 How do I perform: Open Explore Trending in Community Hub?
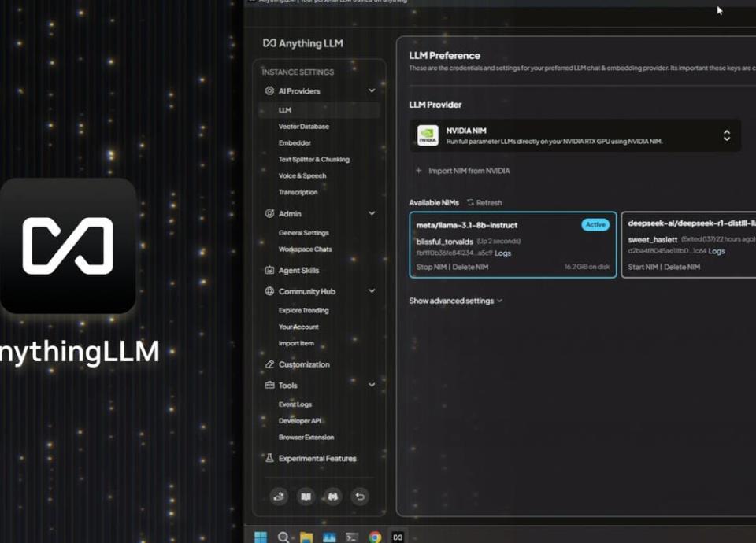coord(304,310)
